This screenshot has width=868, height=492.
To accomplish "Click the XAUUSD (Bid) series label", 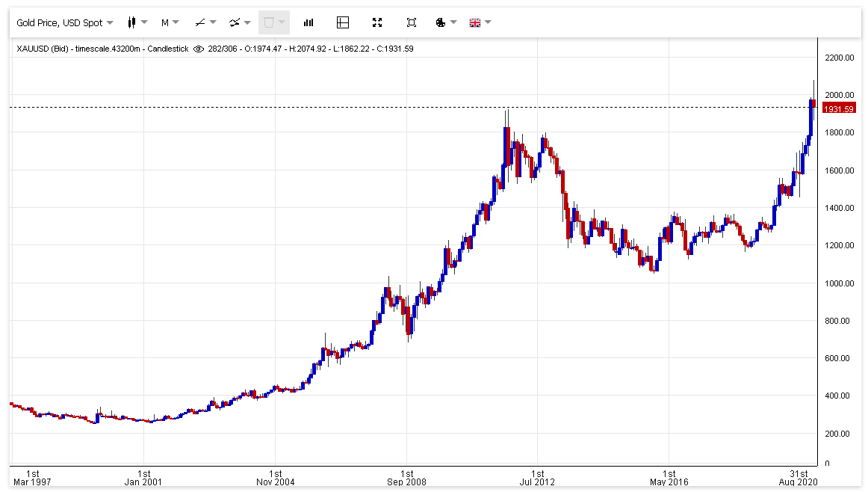I will tap(43, 49).
